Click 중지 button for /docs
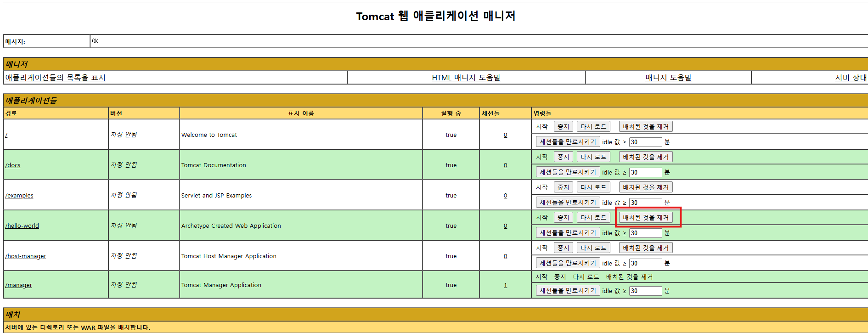868x333 pixels. click(563, 157)
